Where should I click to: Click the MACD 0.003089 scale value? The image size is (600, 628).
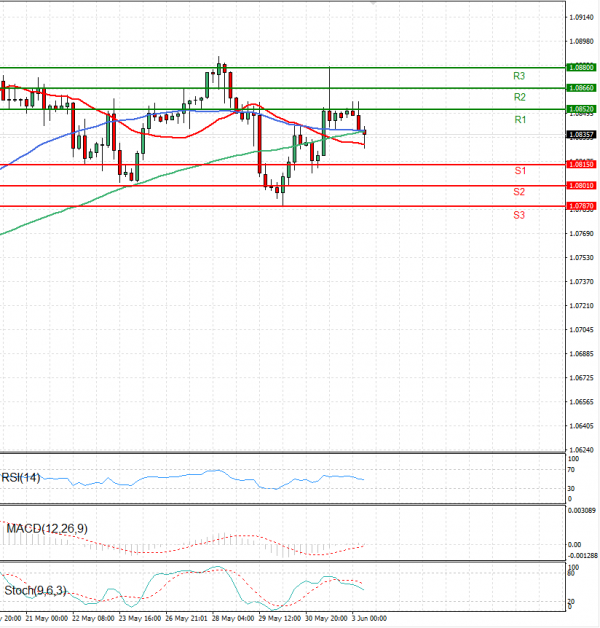coord(582,510)
